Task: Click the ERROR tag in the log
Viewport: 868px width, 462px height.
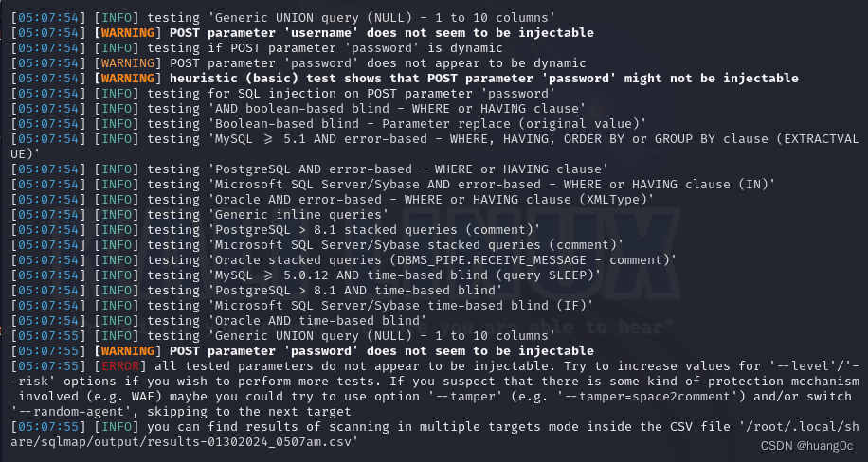Action: (120, 365)
